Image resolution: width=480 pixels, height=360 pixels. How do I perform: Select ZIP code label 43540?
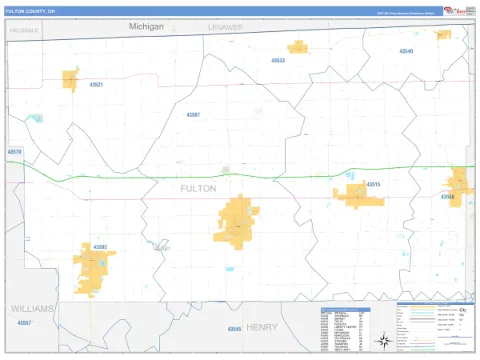[x=406, y=51]
